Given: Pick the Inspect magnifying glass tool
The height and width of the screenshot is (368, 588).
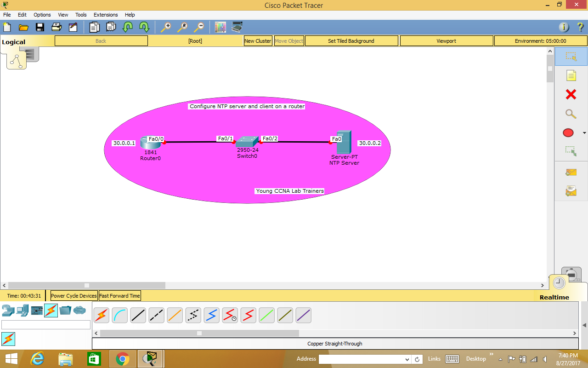Looking at the screenshot, I should [571, 114].
